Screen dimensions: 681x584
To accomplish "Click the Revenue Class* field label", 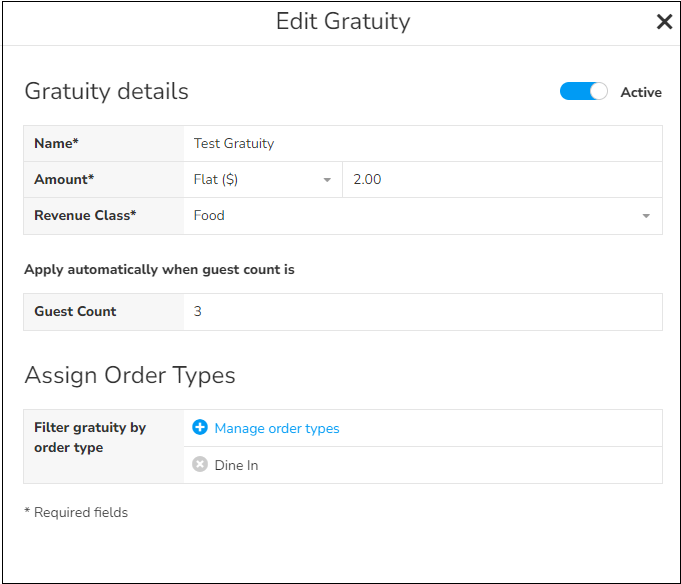I will coord(85,216).
